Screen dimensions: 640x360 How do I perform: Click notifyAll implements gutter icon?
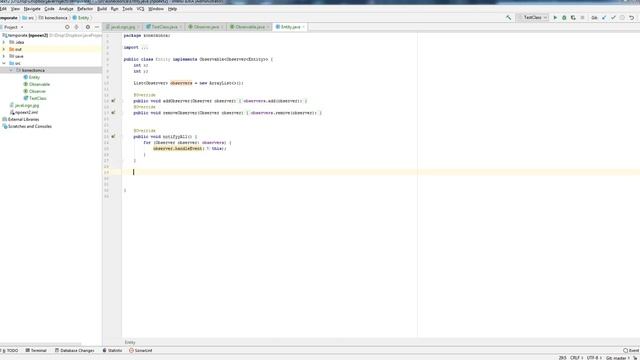[113, 137]
